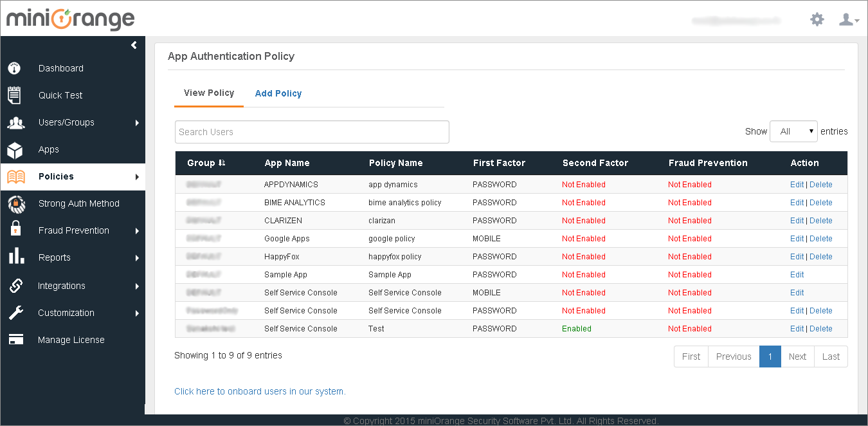Collapse the sidebar with the chevron
This screenshot has height=426, width=868.
pos(134,45)
